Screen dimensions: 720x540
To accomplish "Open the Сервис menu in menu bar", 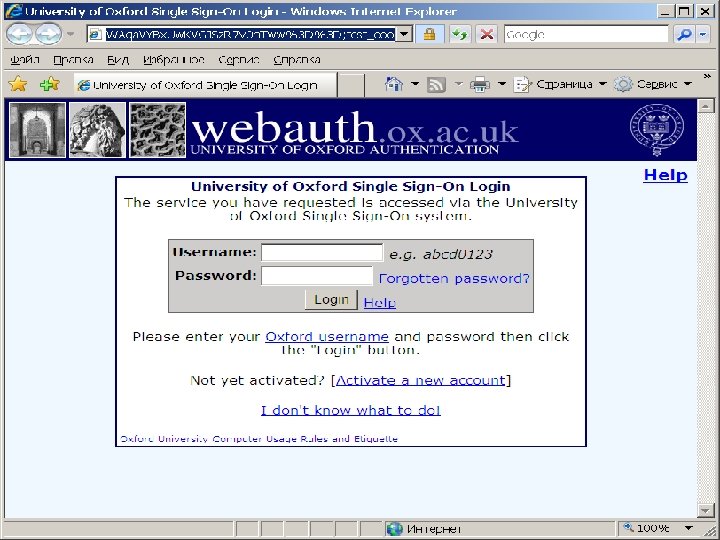I will click(x=239, y=60).
